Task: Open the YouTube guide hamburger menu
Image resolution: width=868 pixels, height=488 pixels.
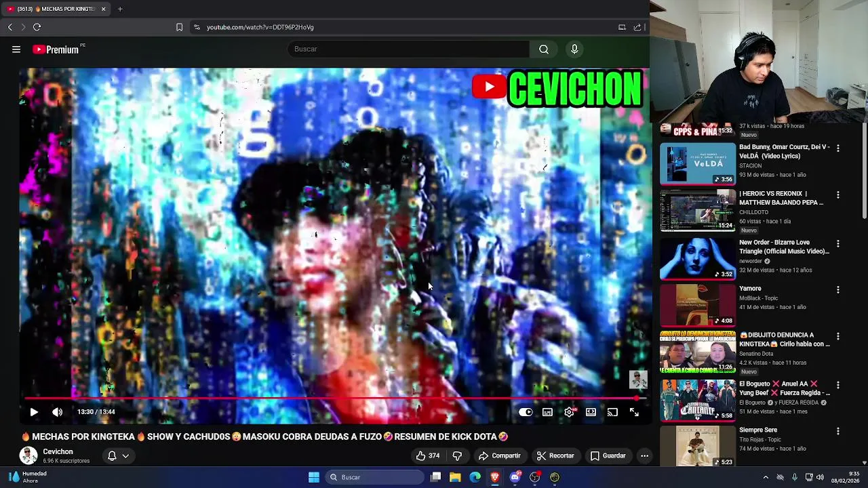Action: [x=16, y=49]
